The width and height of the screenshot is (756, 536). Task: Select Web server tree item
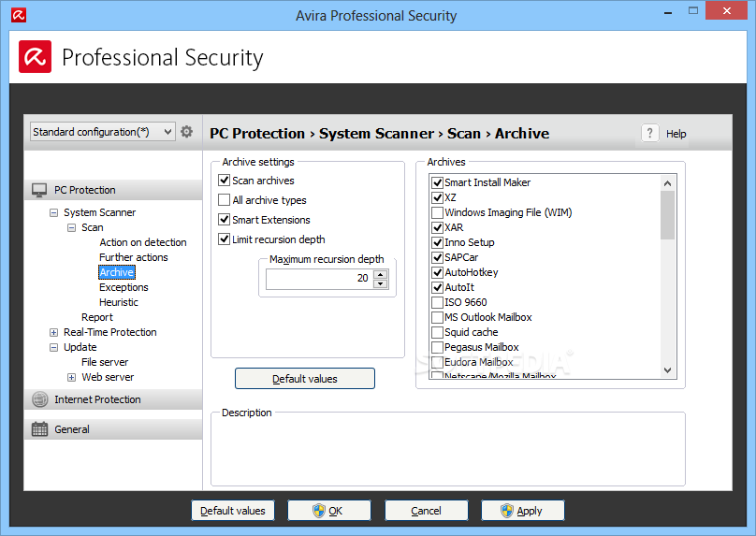108,377
